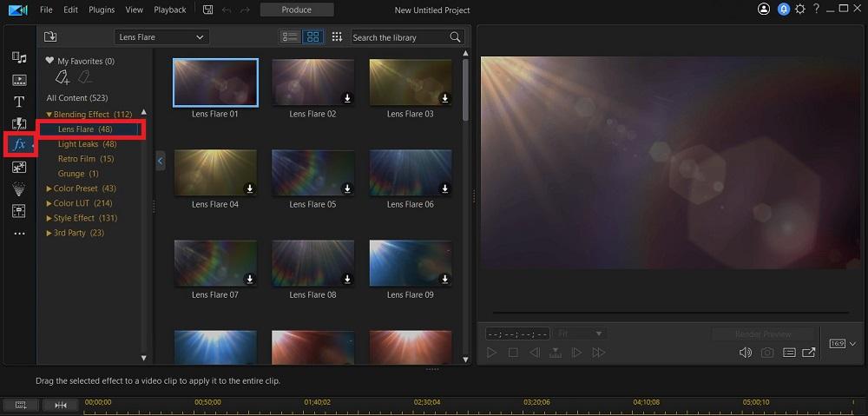868x416 pixels.
Task: Click the preview timecode field
Action: pos(517,334)
